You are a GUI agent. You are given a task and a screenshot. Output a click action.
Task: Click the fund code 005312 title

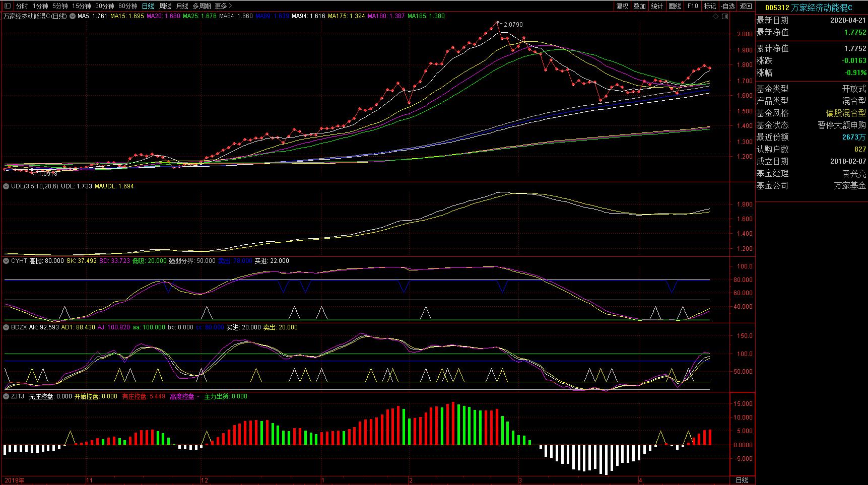click(776, 8)
